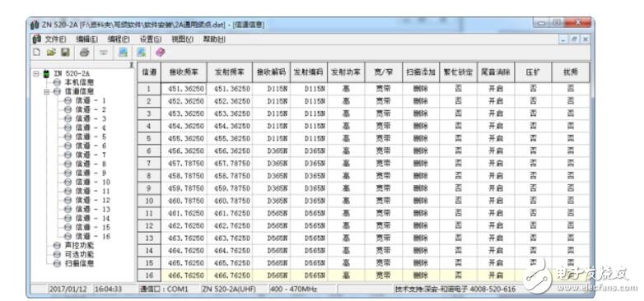Click the 宽带 bandwidth cell in row 4
Viewport: 644px width, 301px height.
point(383,126)
